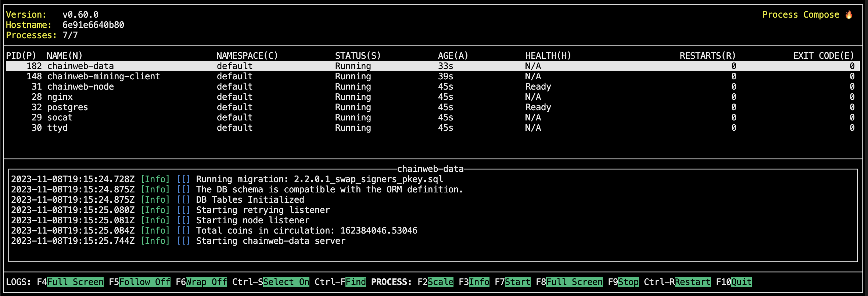The image size is (868, 296).
Task: Click the Hostname: label in the header
Action: 29,25
